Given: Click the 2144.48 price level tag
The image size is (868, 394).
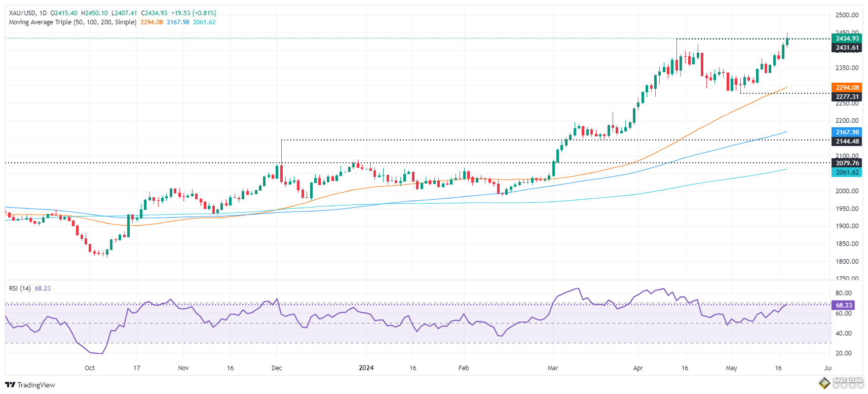Looking at the screenshot, I should pos(847,141).
